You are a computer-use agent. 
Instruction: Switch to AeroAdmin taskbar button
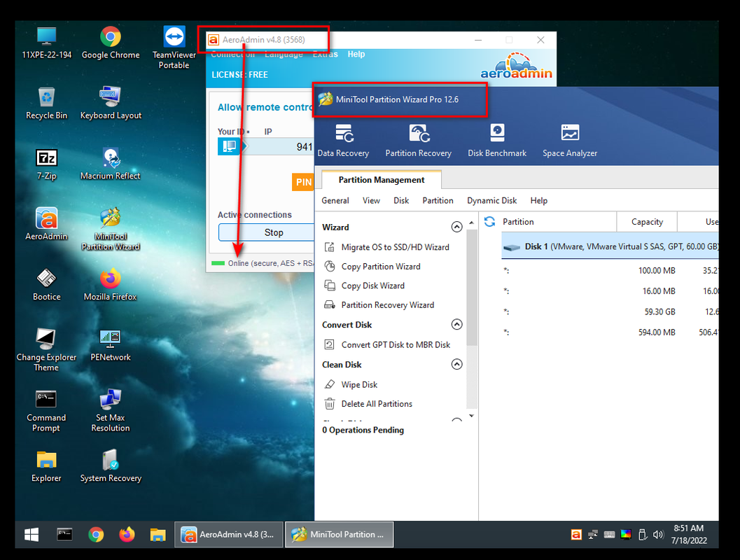(x=229, y=535)
